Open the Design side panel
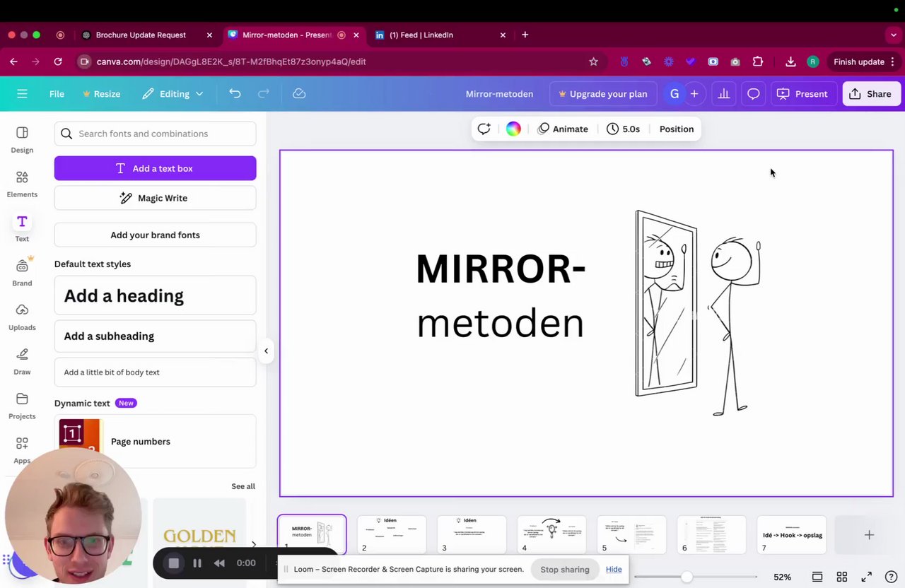The width and height of the screenshot is (905, 588). [x=22, y=140]
